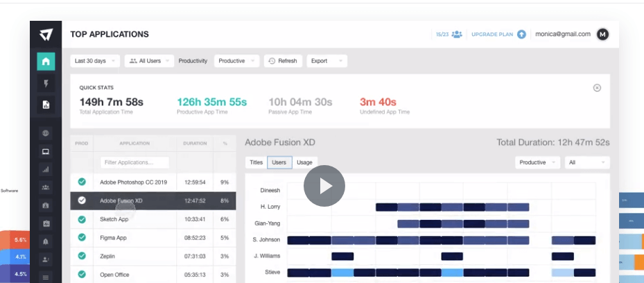
Task: Play the video overlay
Action: click(324, 186)
